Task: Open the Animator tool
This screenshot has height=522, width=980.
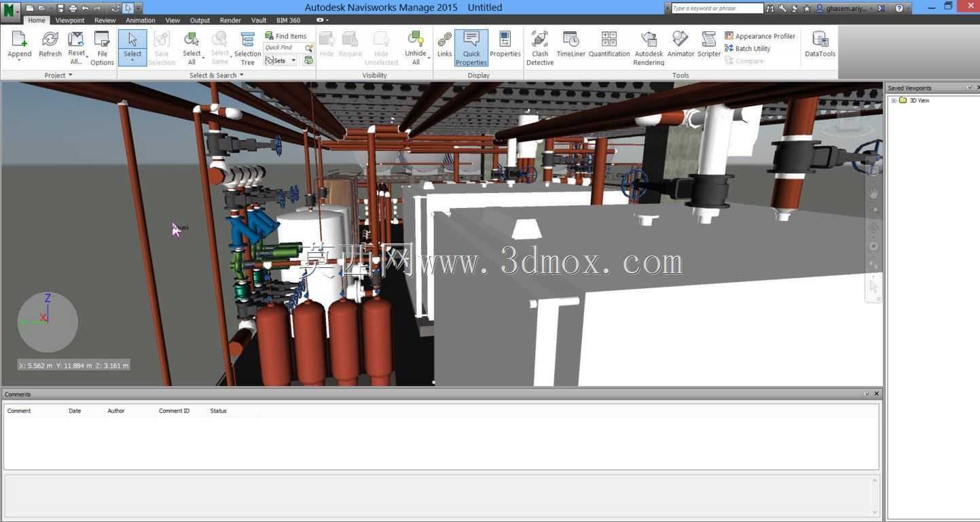Action: [x=680, y=44]
